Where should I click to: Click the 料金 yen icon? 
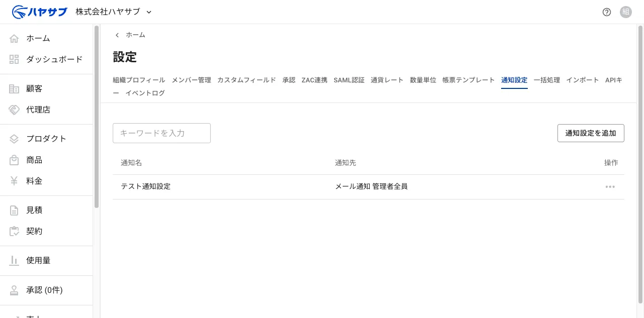pos(14,181)
